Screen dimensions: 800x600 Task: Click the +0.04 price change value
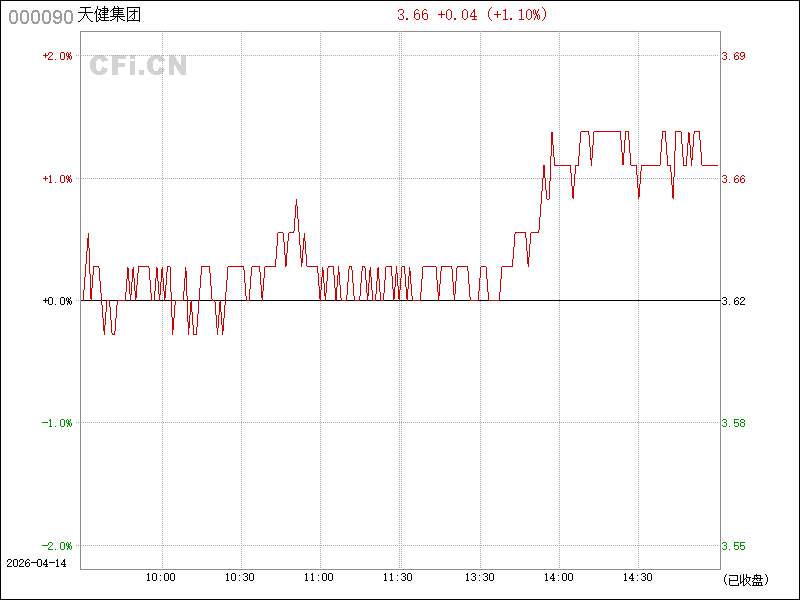(458, 15)
